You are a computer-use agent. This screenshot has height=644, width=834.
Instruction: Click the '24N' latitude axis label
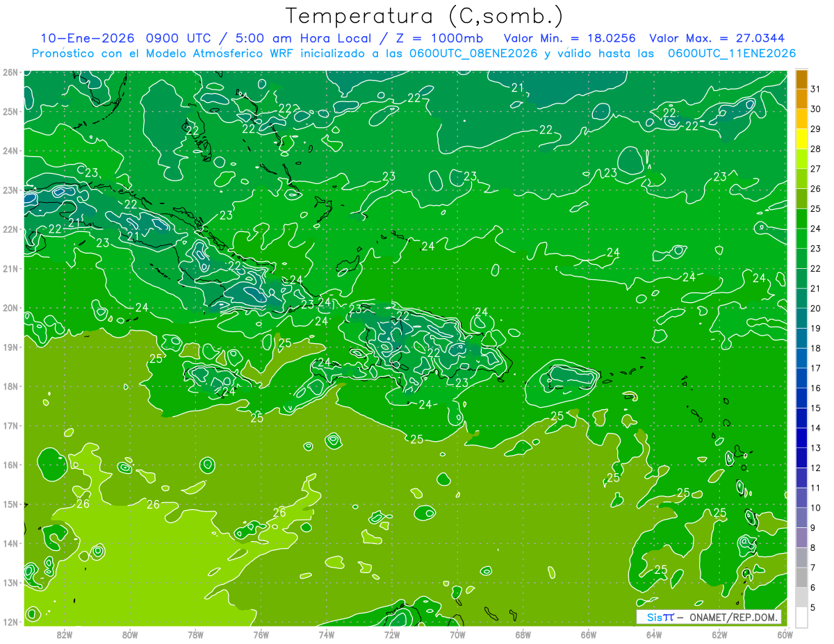coord(10,151)
